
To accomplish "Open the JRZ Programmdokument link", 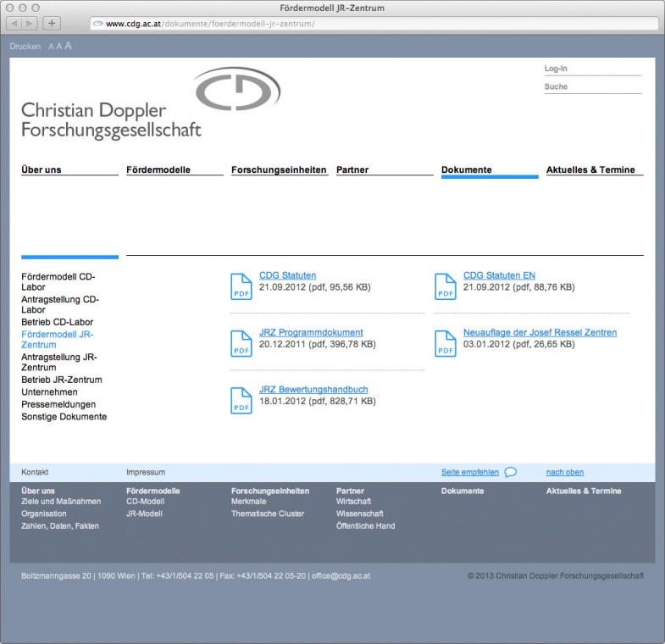I will coord(311,332).
